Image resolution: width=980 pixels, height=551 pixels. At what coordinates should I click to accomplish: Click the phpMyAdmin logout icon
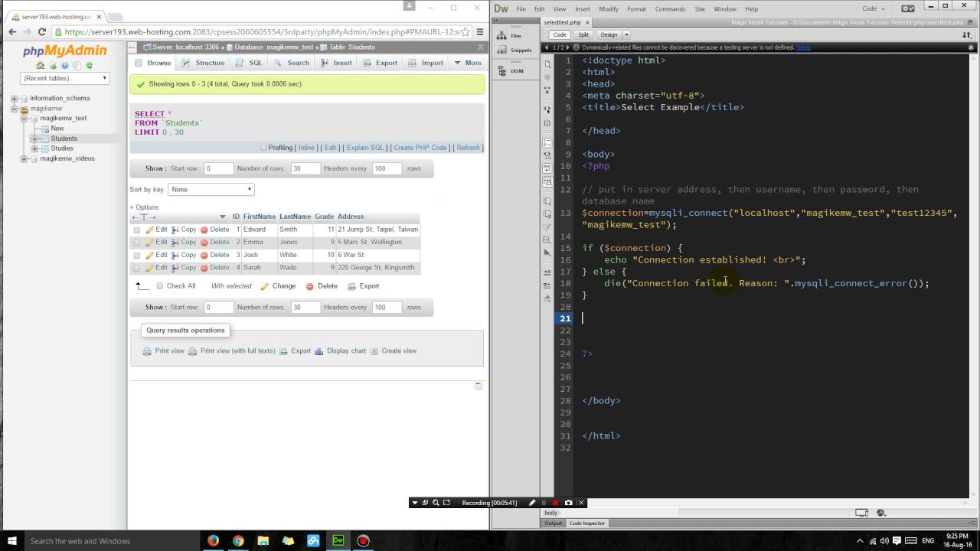[53, 66]
